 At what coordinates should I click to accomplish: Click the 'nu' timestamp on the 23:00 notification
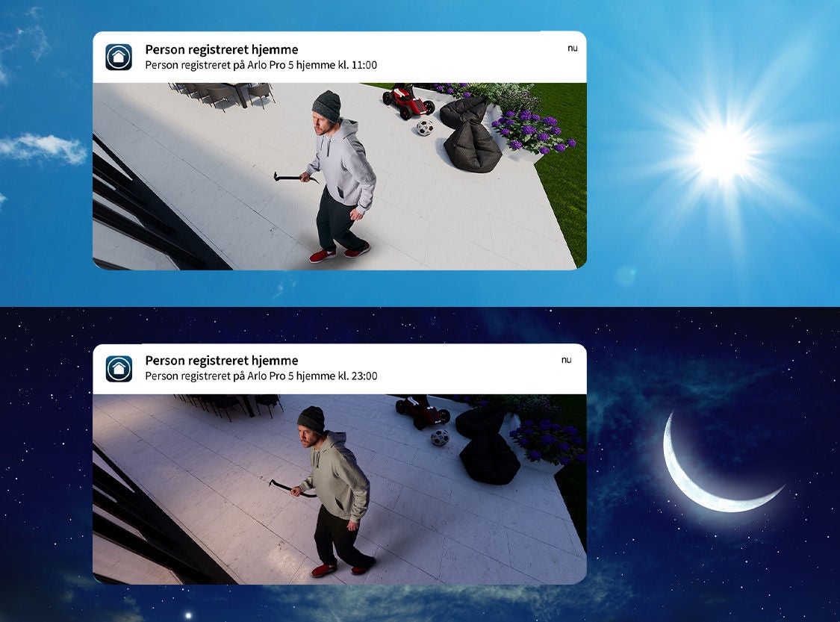[566, 360]
